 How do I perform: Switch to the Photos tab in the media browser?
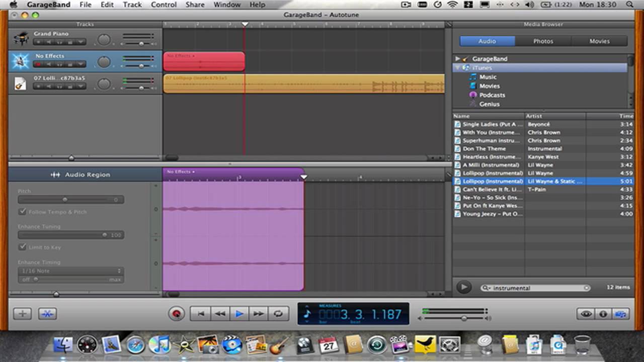(543, 41)
